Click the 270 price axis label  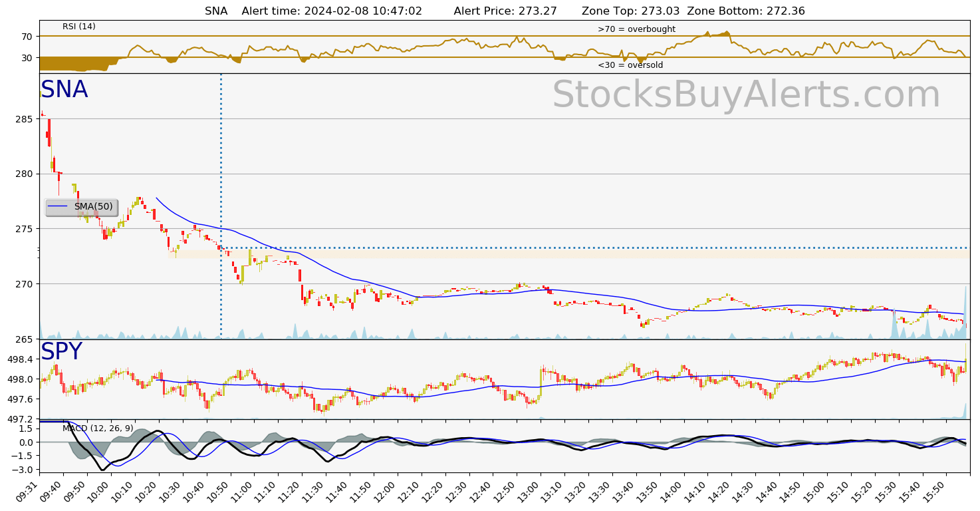click(x=25, y=284)
